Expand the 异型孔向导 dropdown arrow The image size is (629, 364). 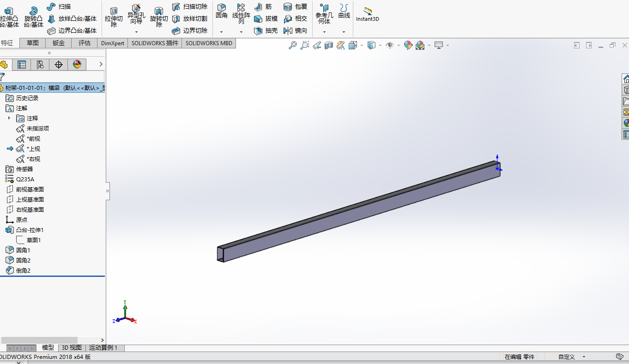[136, 32]
